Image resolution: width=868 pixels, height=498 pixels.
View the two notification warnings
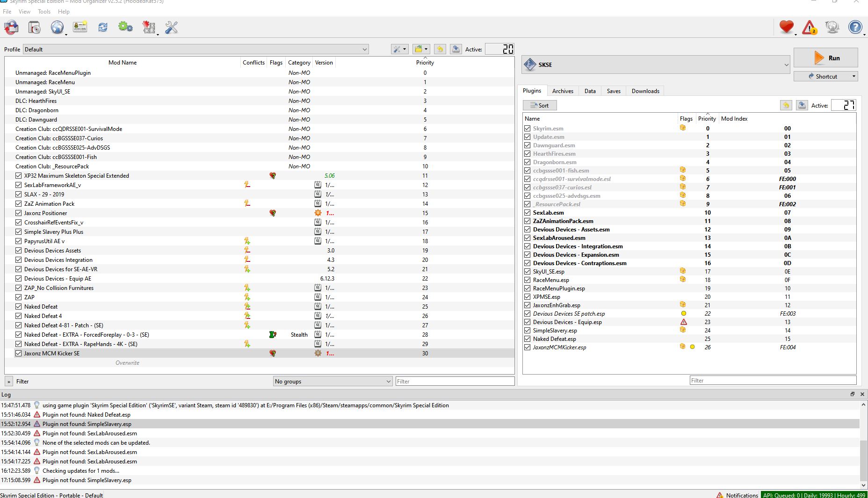(x=810, y=27)
